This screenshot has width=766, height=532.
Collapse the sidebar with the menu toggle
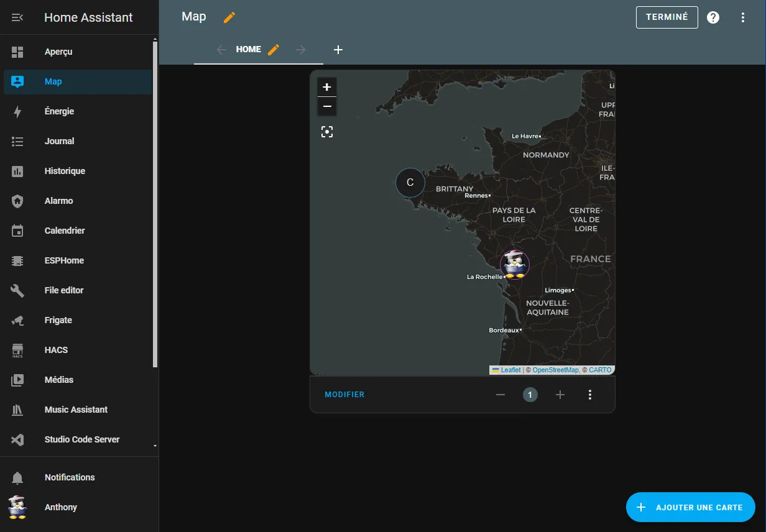click(x=17, y=17)
